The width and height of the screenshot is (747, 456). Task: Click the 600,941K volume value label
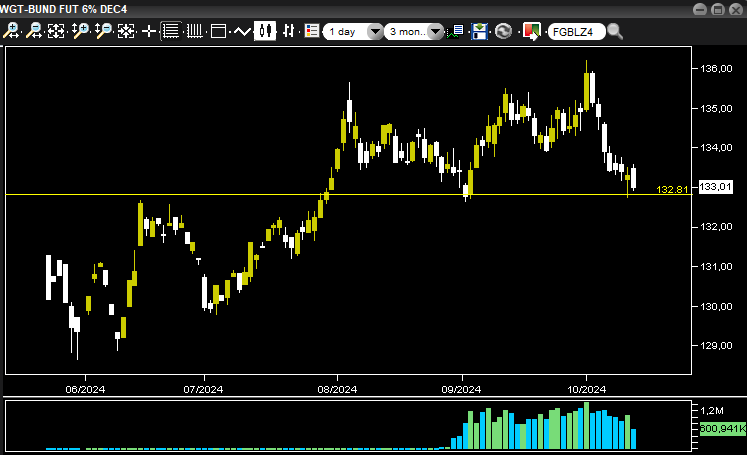coord(722,429)
